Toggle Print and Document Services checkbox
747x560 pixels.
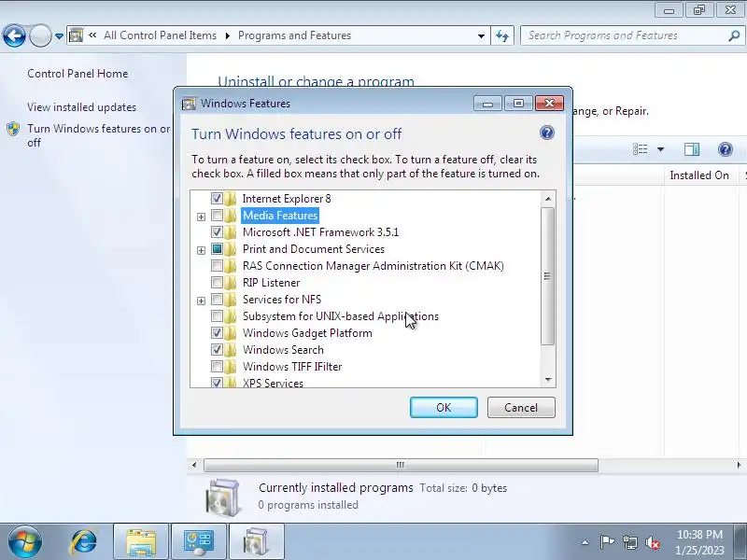coord(217,248)
